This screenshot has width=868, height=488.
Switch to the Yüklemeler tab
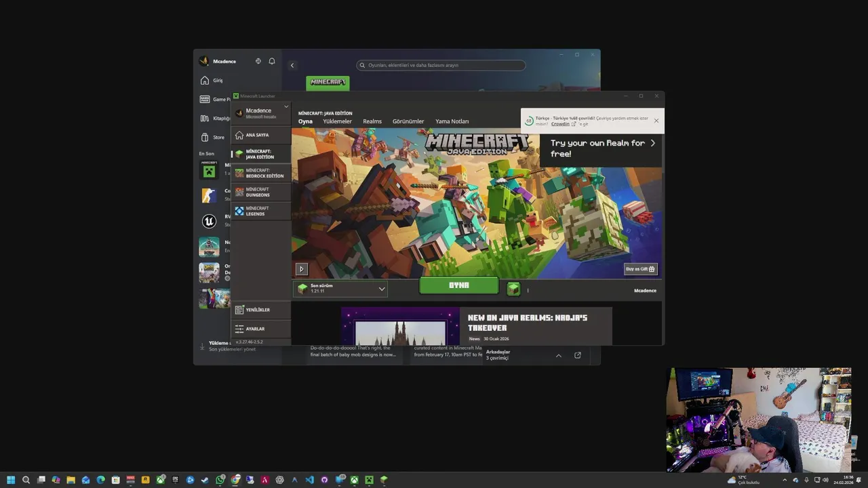pos(337,121)
